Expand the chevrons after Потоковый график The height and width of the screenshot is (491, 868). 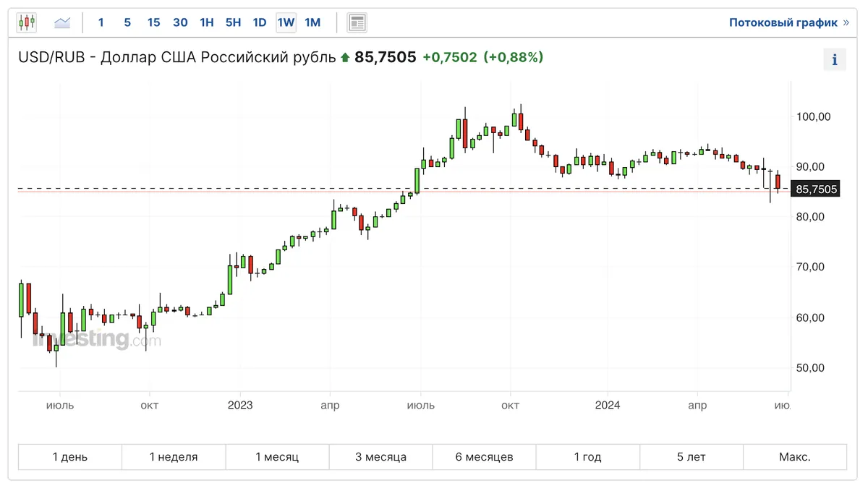846,22
